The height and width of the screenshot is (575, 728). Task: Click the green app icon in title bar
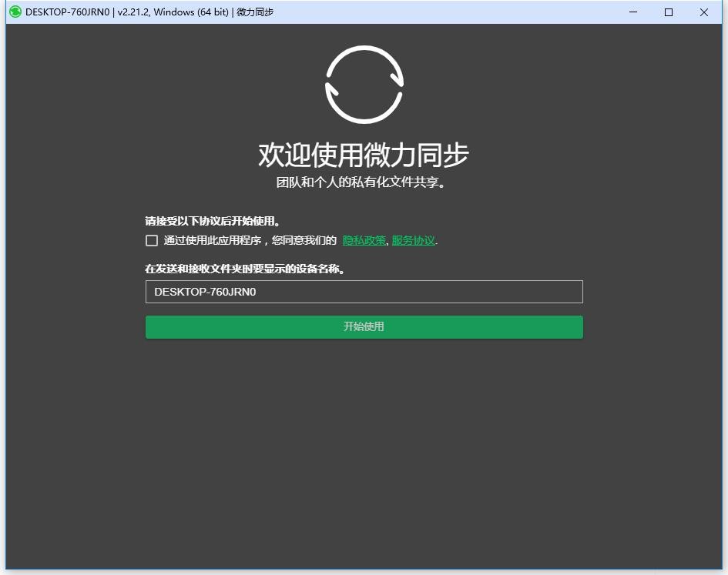click(15, 12)
